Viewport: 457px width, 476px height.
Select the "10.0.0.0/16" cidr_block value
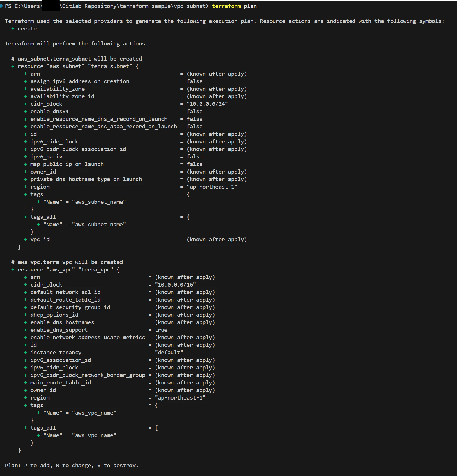tap(175, 285)
